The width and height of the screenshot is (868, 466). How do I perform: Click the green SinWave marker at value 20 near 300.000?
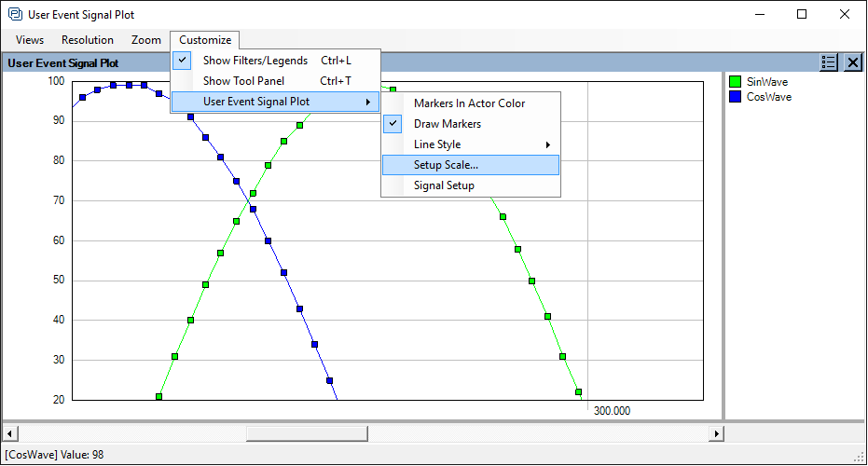tap(578, 391)
